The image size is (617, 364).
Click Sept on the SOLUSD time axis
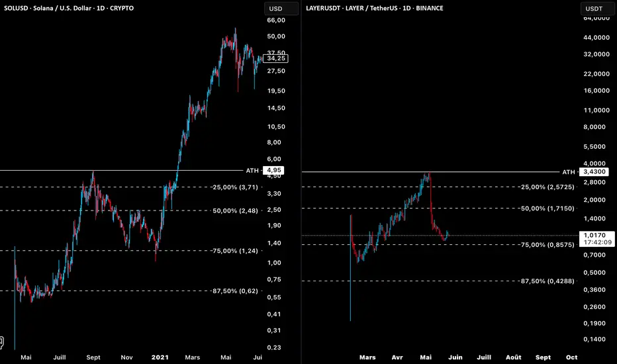click(x=93, y=357)
